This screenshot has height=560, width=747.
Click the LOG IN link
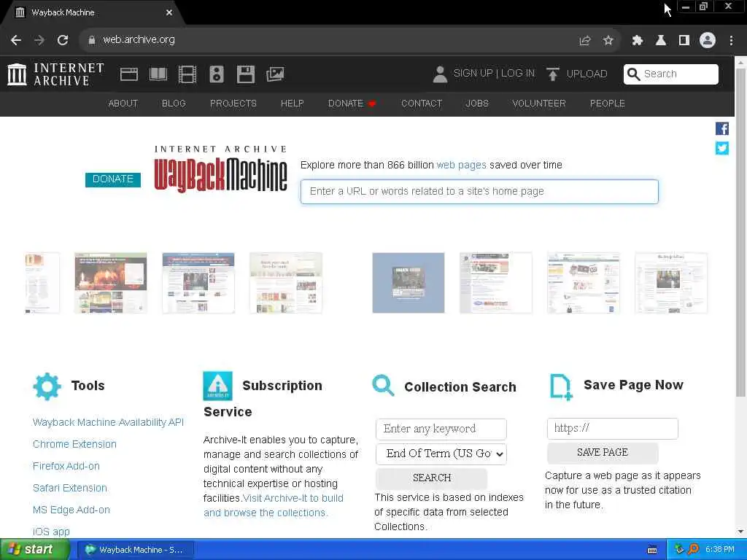coord(517,74)
